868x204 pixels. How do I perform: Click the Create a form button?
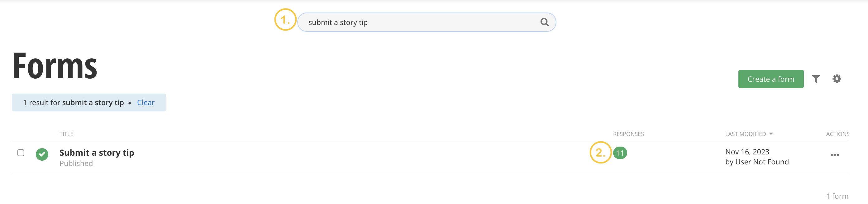[x=770, y=79]
